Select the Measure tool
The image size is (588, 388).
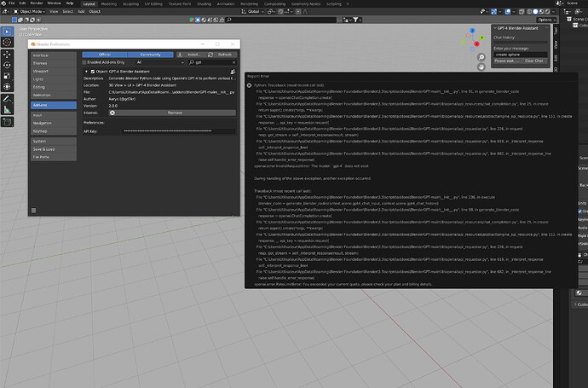coord(7,110)
